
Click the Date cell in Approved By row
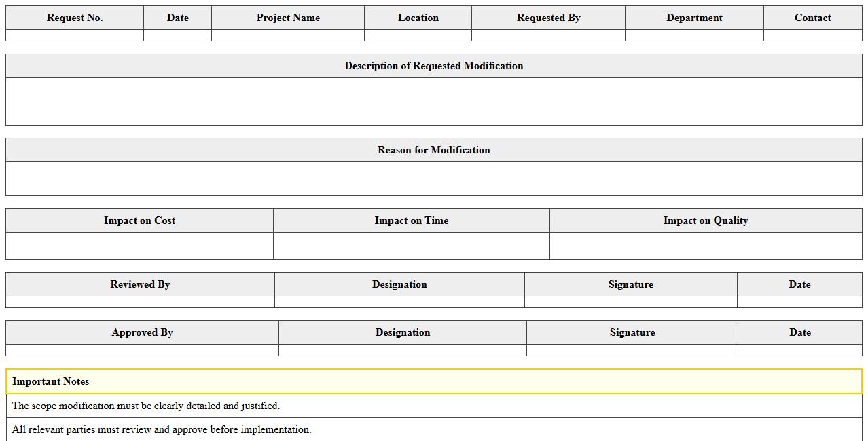click(800, 350)
